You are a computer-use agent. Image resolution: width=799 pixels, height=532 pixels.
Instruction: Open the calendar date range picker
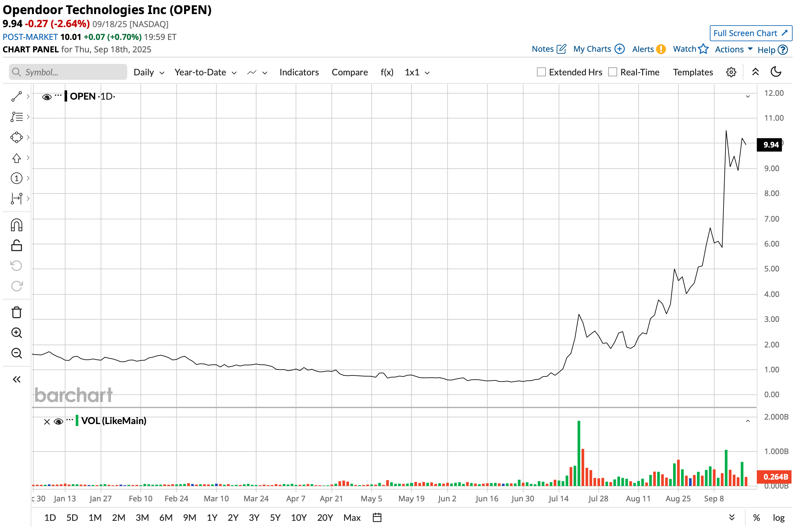click(x=377, y=518)
